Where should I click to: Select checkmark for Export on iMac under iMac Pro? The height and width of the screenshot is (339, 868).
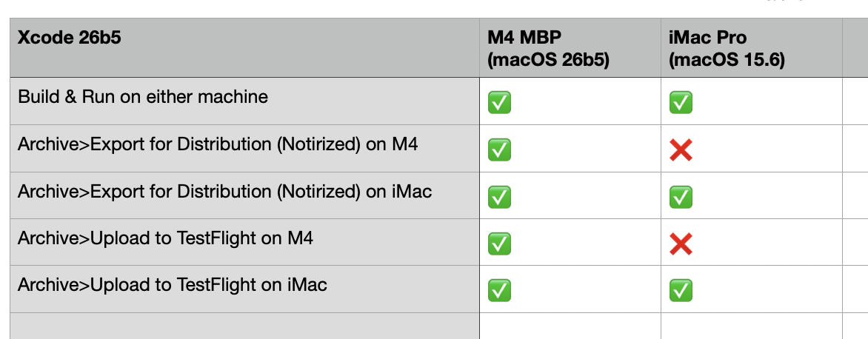point(681,197)
